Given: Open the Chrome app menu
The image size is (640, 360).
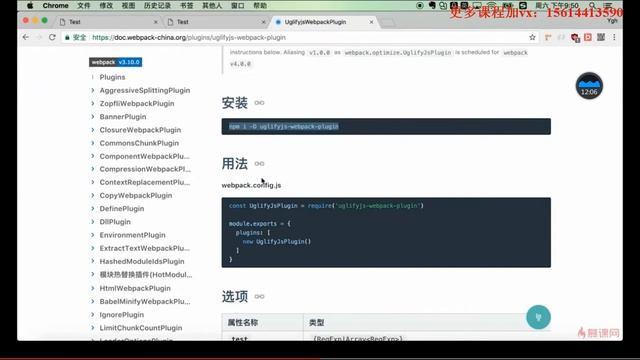Looking at the screenshot, I should (x=55, y=6).
